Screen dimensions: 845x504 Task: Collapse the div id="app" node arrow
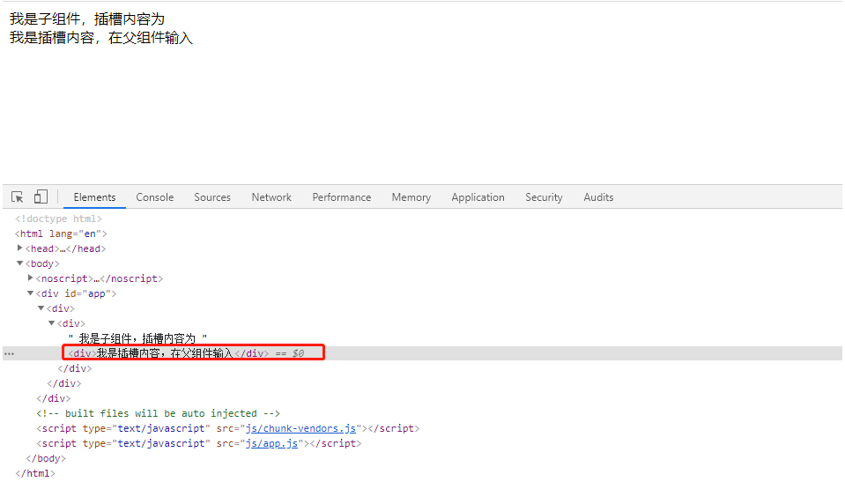(31, 293)
